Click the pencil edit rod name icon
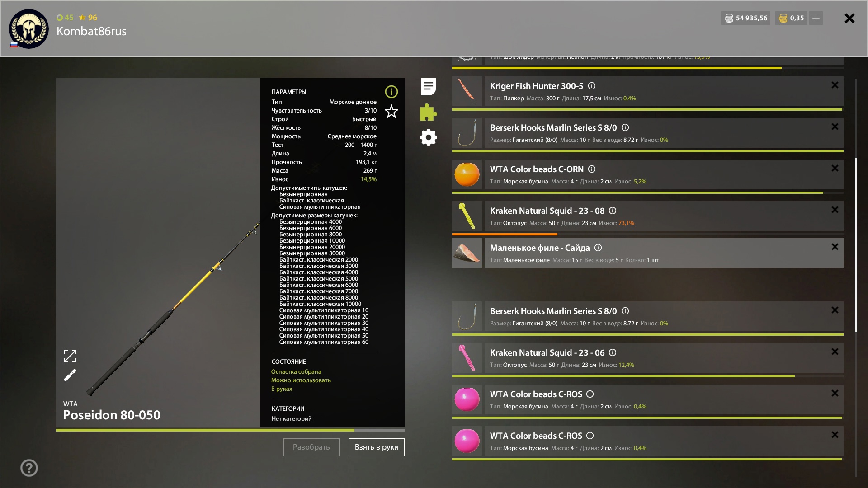 70,375
